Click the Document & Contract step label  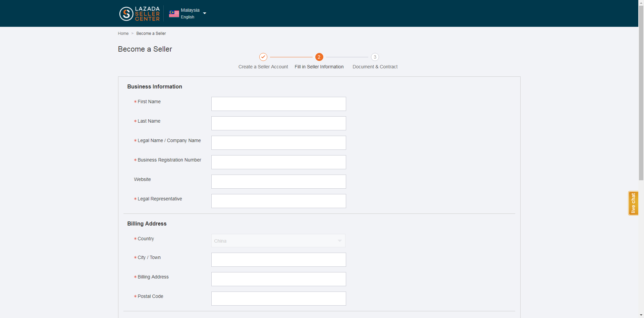click(375, 67)
